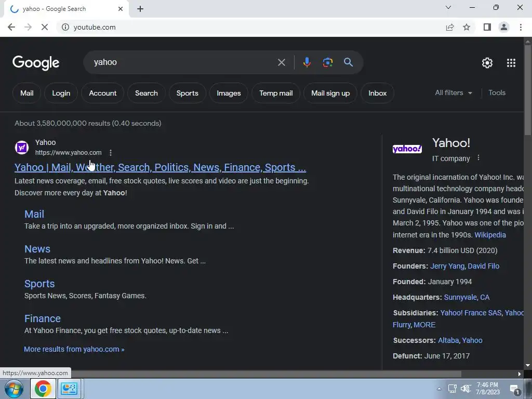Open Chrome three-dot menu
Image resolution: width=532 pixels, height=399 pixels.
[x=521, y=27]
